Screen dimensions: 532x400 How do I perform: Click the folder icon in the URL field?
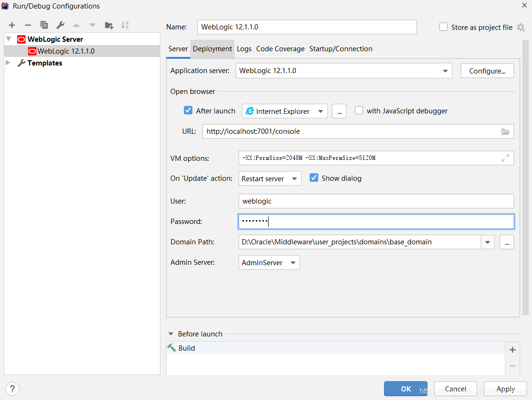tap(505, 131)
